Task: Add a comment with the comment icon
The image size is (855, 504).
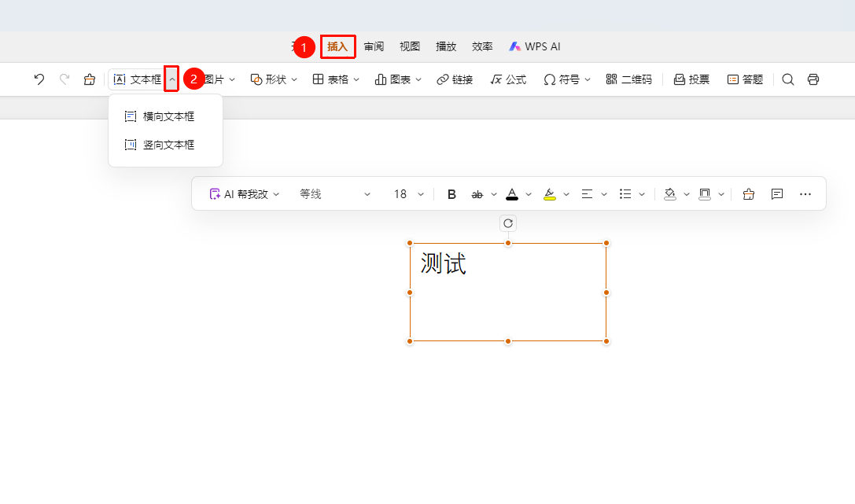Action: 777,194
